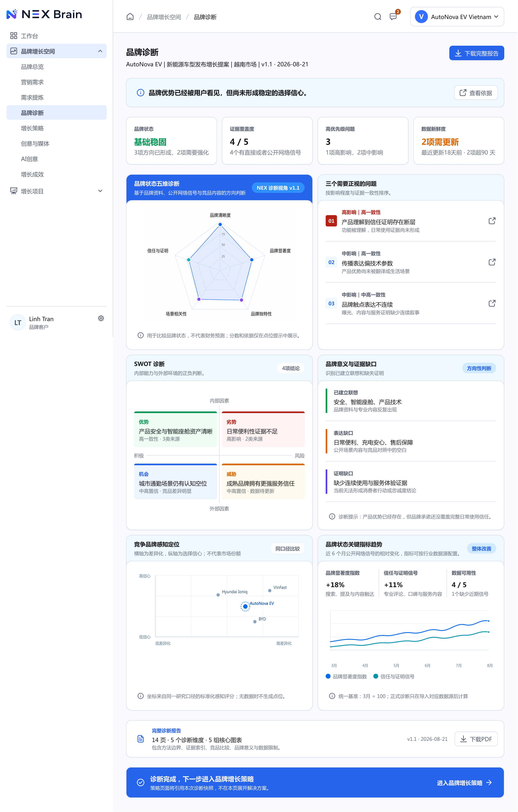Click 品牌状态 基础稳固 summary card

(x=171, y=141)
